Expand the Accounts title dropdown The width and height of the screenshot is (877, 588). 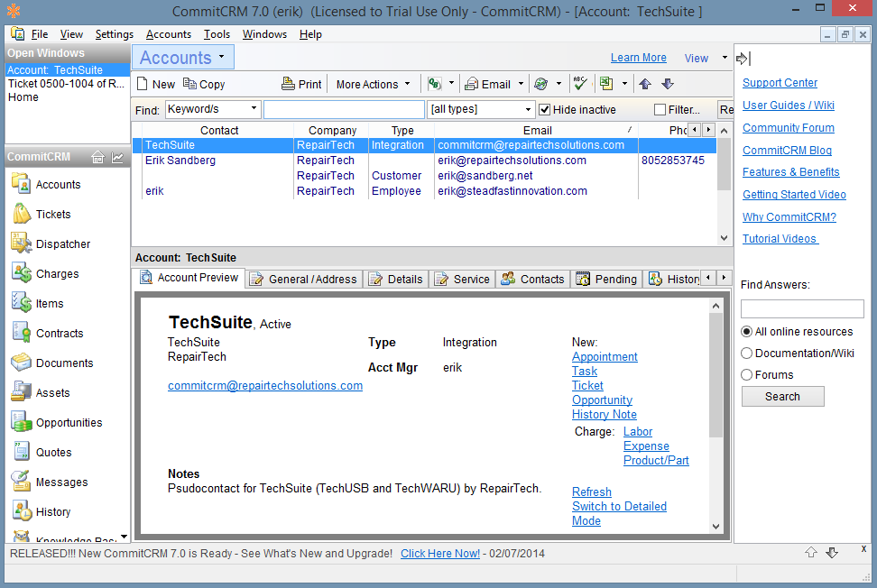[222, 57]
